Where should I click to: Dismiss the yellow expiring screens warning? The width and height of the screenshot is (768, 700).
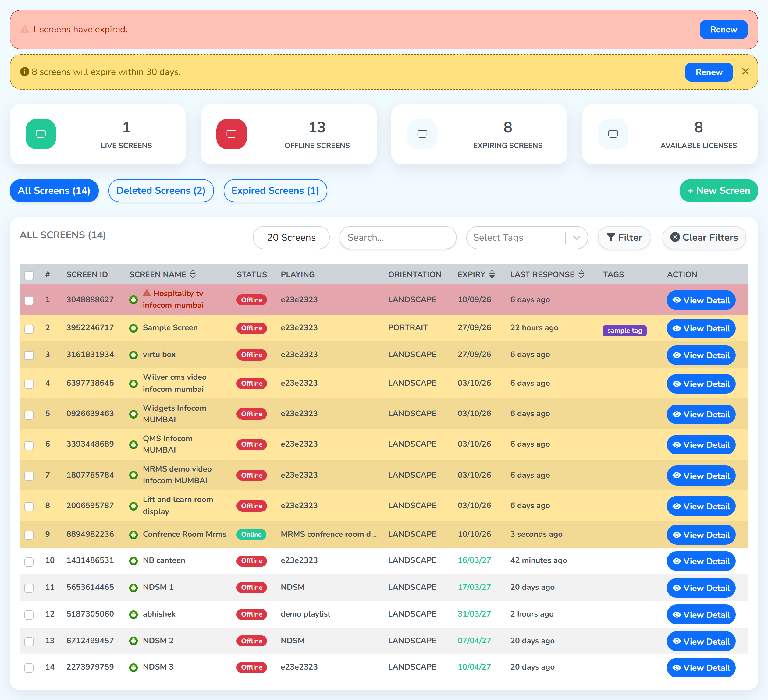coord(745,72)
